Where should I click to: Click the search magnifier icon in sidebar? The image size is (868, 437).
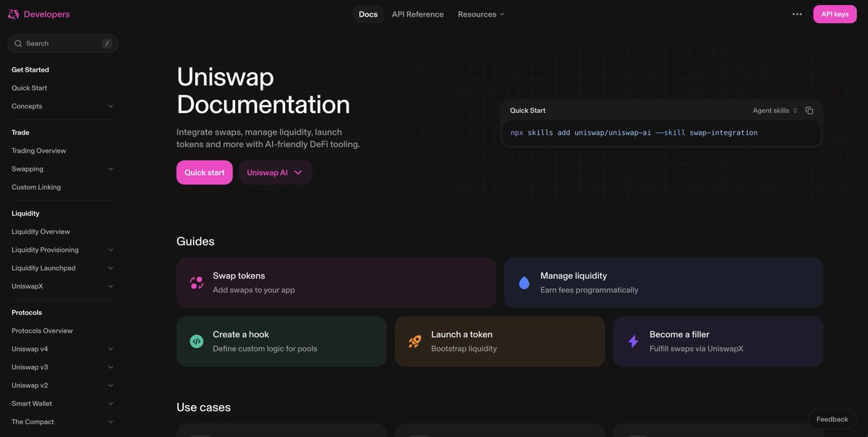[x=18, y=43]
